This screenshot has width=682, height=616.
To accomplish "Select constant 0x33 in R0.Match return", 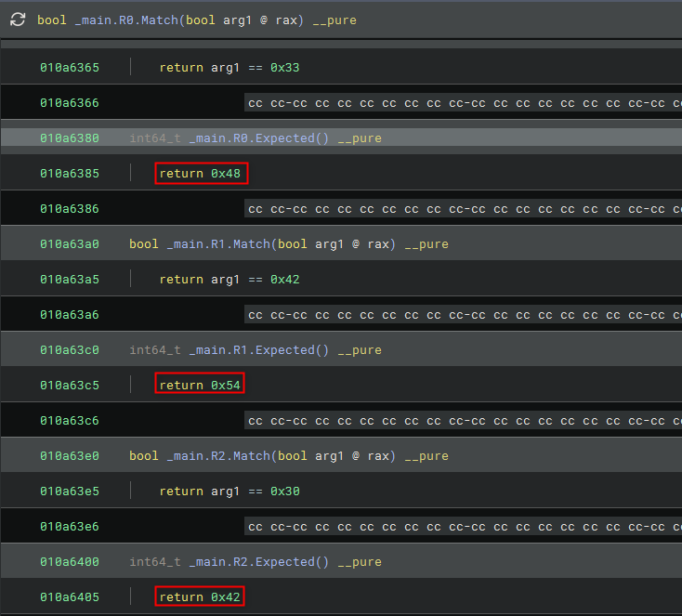I will (284, 68).
